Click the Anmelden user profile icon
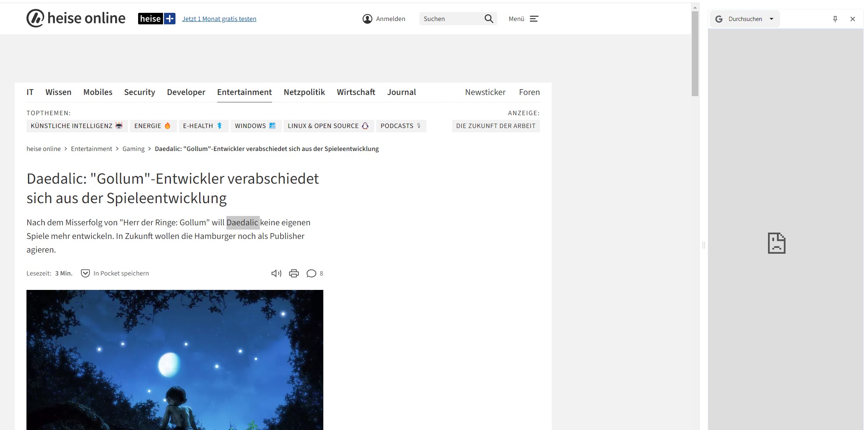The width and height of the screenshot is (868, 430). point(367,19)
